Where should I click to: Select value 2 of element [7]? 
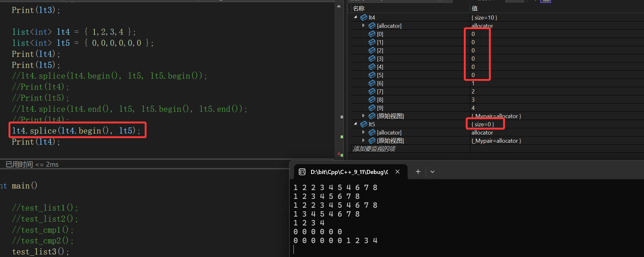click(473, 92)
